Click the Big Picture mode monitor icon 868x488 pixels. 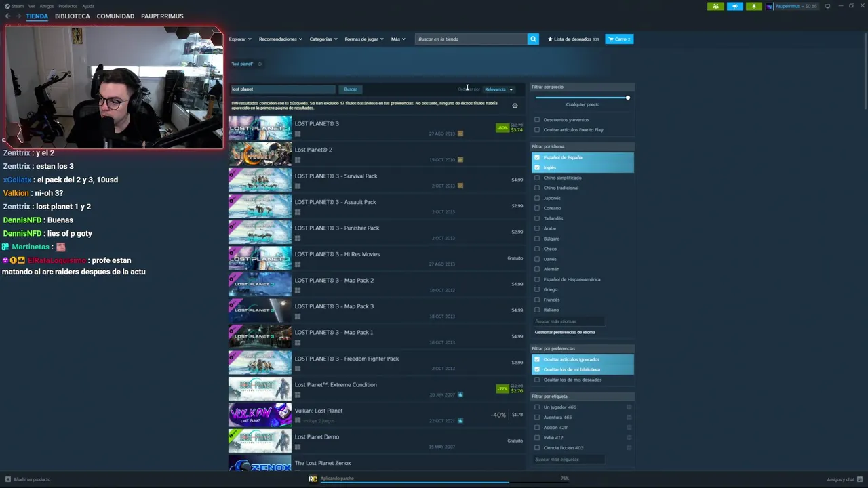click(827, 6)
